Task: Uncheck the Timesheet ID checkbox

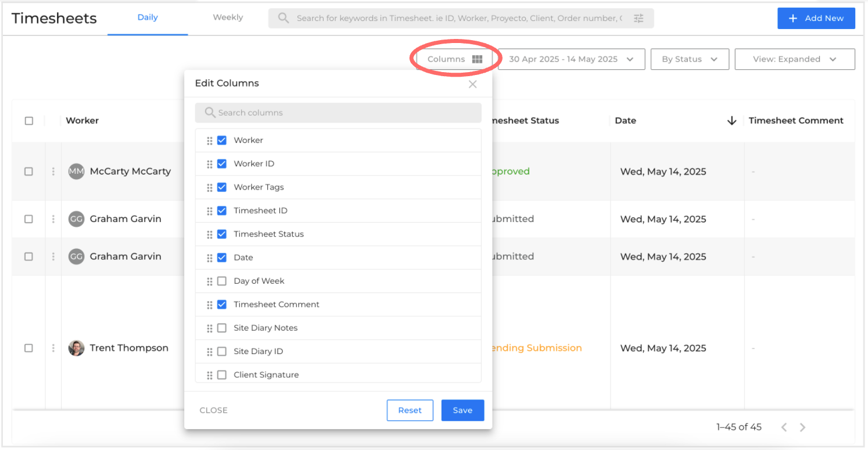Action: click(x=221, y=210)
